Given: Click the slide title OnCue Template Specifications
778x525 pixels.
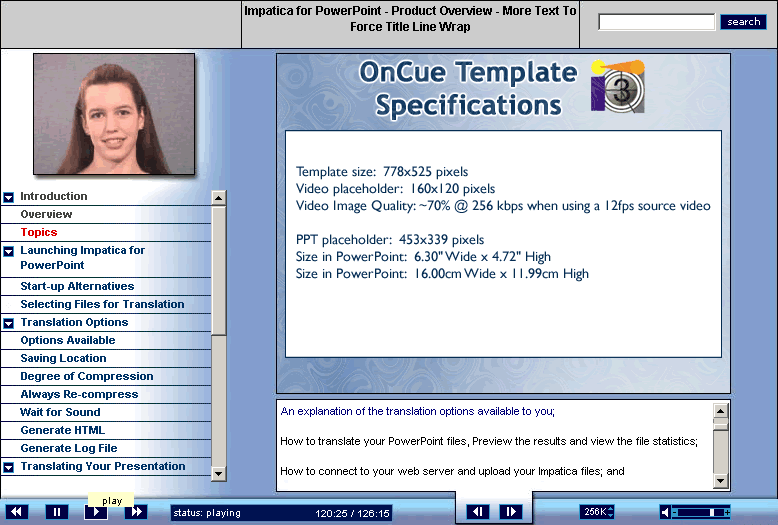Looking at the screenshot, I should (468, 88).
